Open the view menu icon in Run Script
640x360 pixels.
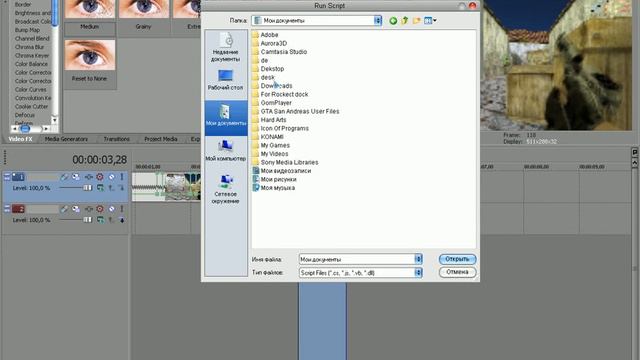pos(430,20)
